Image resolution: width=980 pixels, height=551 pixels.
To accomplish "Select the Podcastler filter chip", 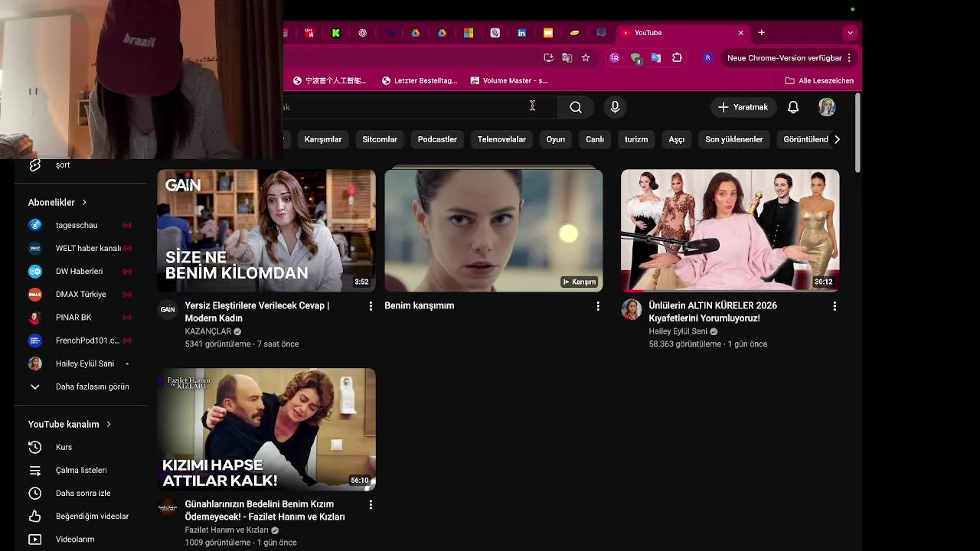I will pyautogui.click(x=437, y=139).
